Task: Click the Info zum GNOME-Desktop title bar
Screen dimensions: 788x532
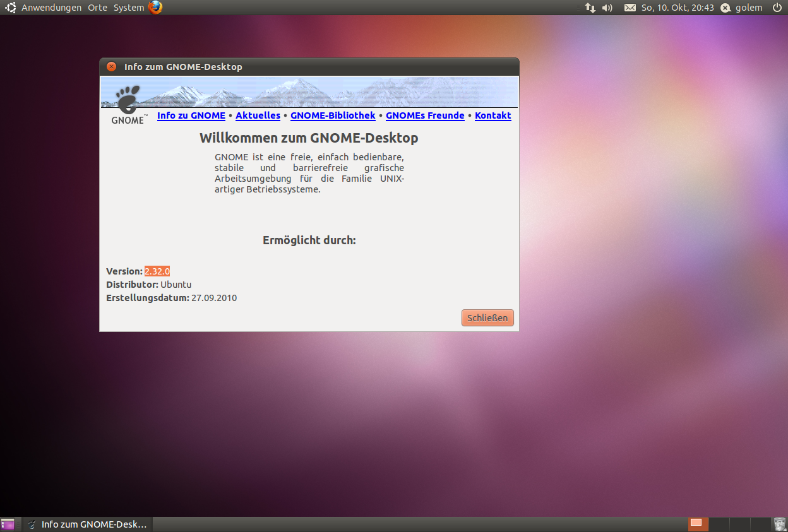Action: point(309,67)
